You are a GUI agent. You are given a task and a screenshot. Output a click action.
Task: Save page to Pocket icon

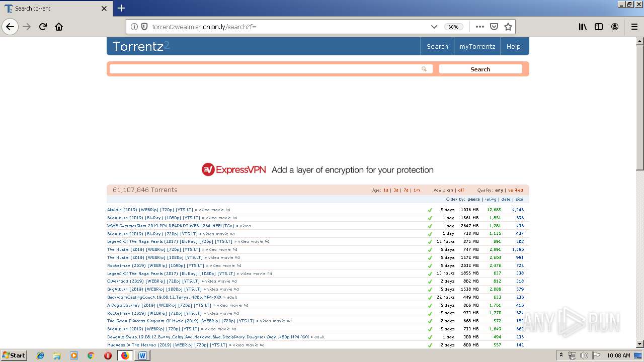[x=494, y=27]
